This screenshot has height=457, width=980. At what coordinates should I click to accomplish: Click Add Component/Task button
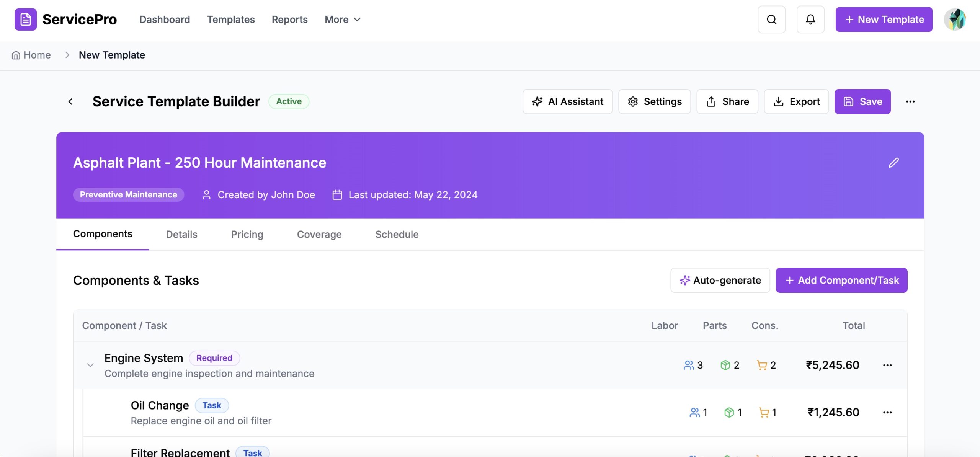pos(841,280)
